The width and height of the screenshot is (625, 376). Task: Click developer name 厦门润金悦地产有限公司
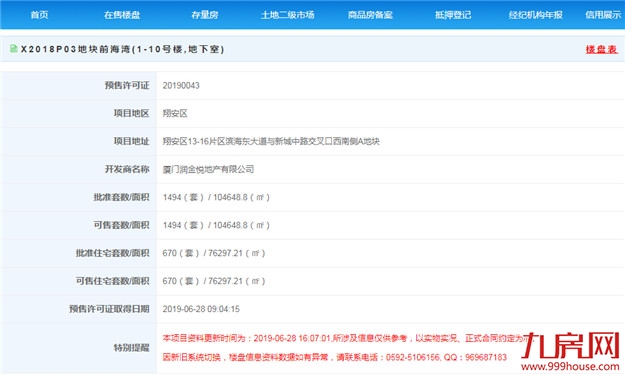coord(208,169)
